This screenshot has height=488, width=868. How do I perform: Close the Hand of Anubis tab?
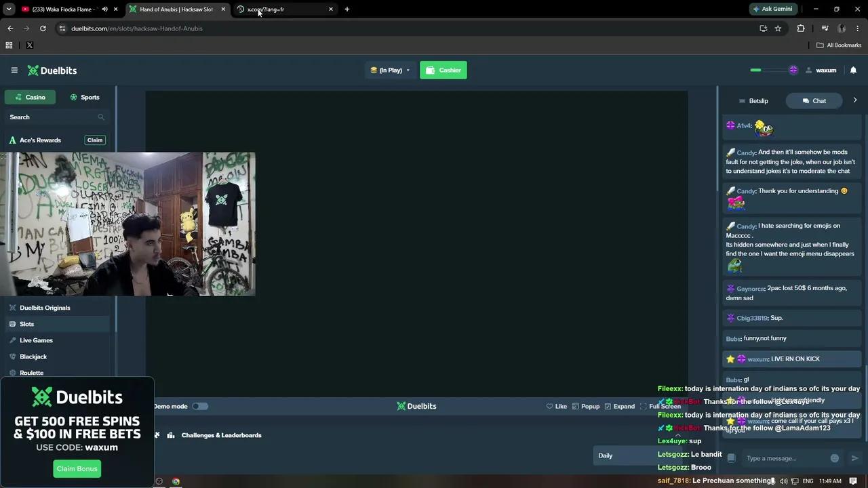pyautogui.click(x=223, y=9)
